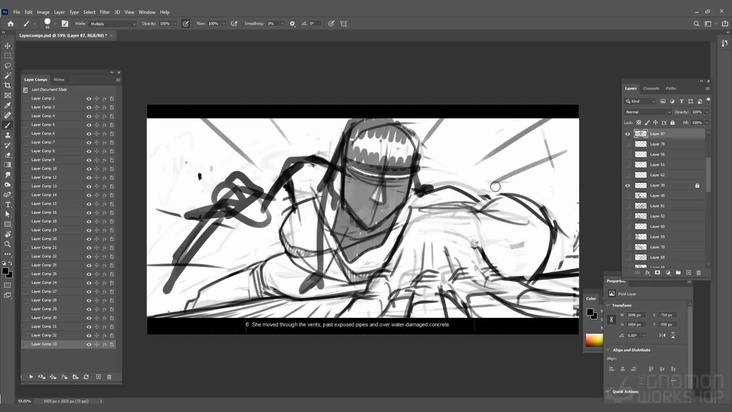Select the Path Selection tool
The width and height of the screenshot is (732, 412).
click(7, 214)
